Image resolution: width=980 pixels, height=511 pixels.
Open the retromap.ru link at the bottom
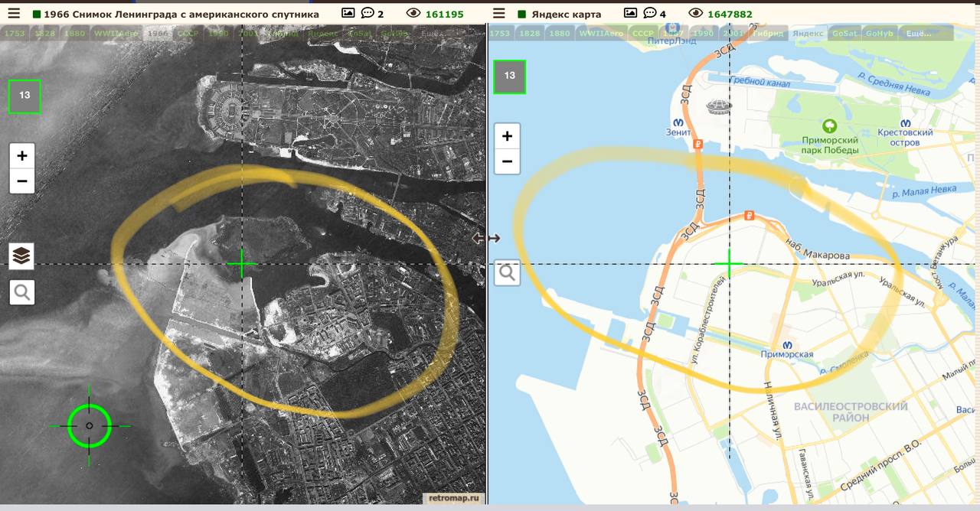pyautogui.click(x=456, y=498)
